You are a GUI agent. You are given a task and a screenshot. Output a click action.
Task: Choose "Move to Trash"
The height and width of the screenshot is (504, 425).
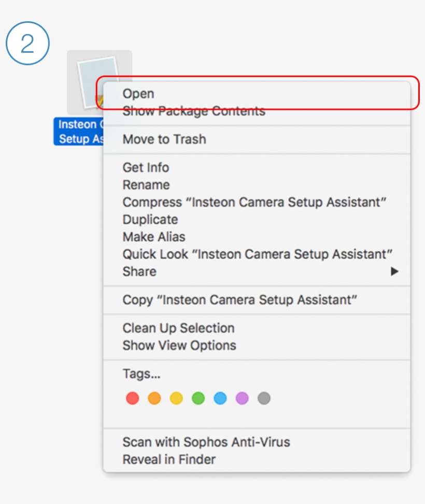(163, 139)
